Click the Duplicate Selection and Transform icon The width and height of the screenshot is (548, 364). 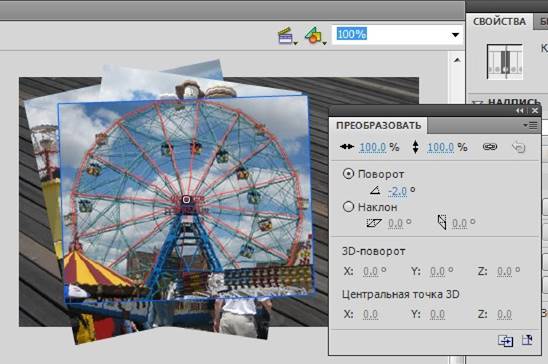coord(505,341)
